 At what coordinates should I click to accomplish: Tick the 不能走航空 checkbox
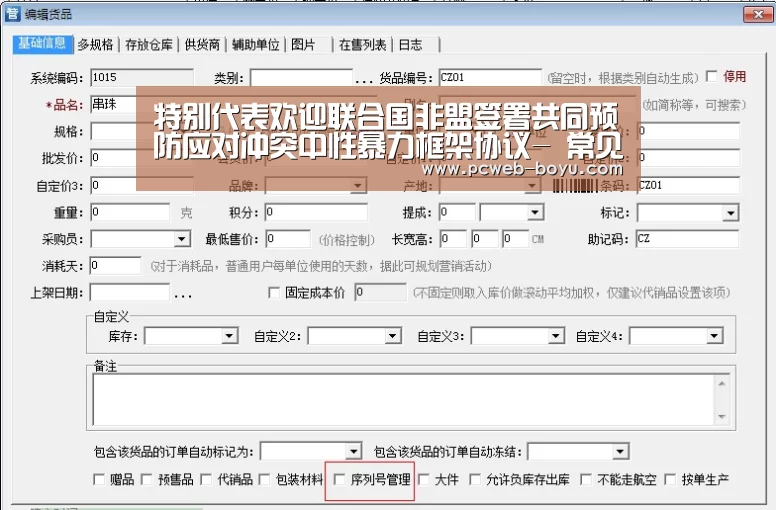tap(586, 479)
